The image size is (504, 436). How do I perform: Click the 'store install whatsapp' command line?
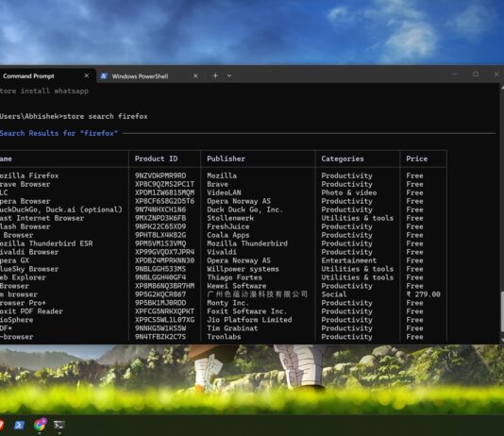click(x=44, y=91)
